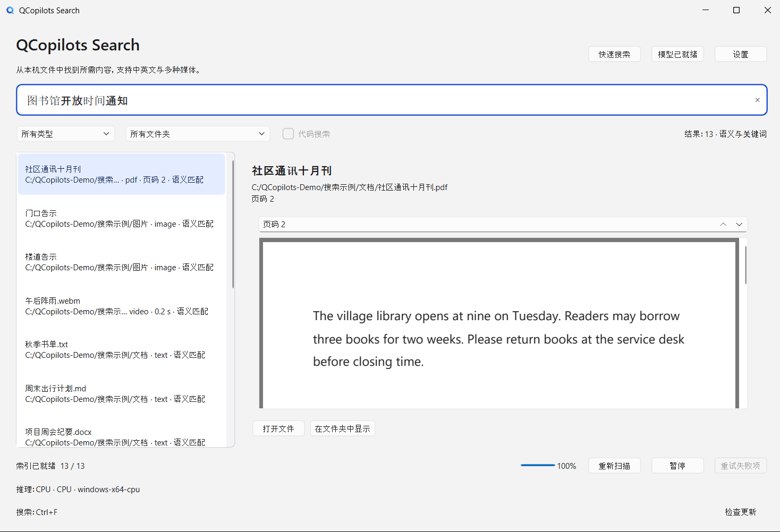Select the 楼道告示 result

pos(122,262)
